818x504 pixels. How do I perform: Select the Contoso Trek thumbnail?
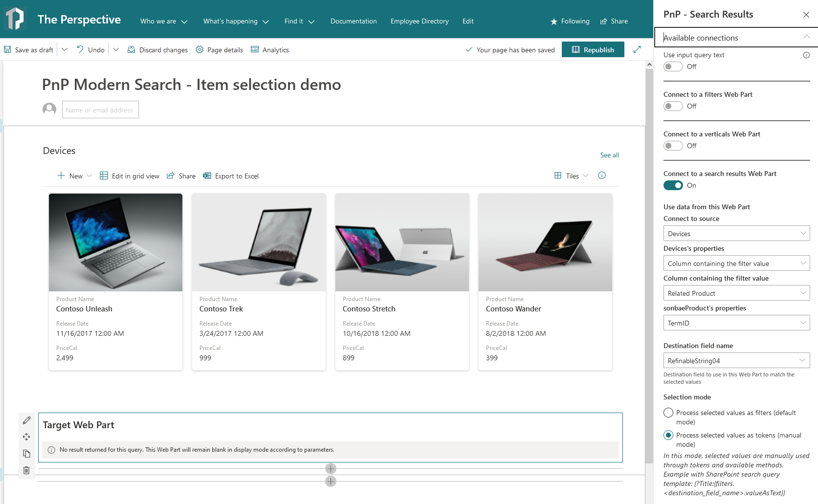259,242
